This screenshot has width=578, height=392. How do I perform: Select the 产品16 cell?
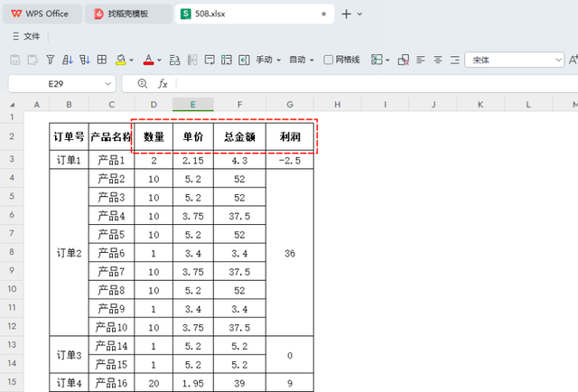click(111, 383)
